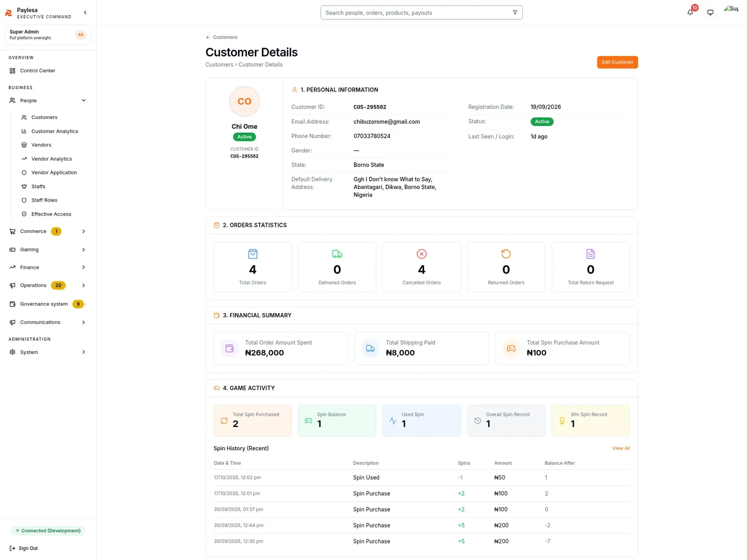Click the CO customer avatar
This screenshot has height=560, width=747.
pyautogui.click(x=245, y=101)
